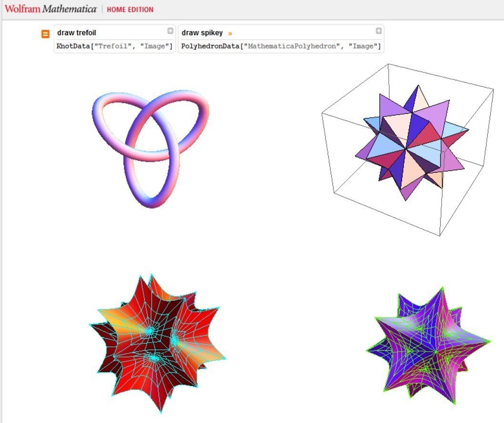Click the Wolfram Mathematica logo
This screenshot has width=504, height=423.
pos(50,9)
